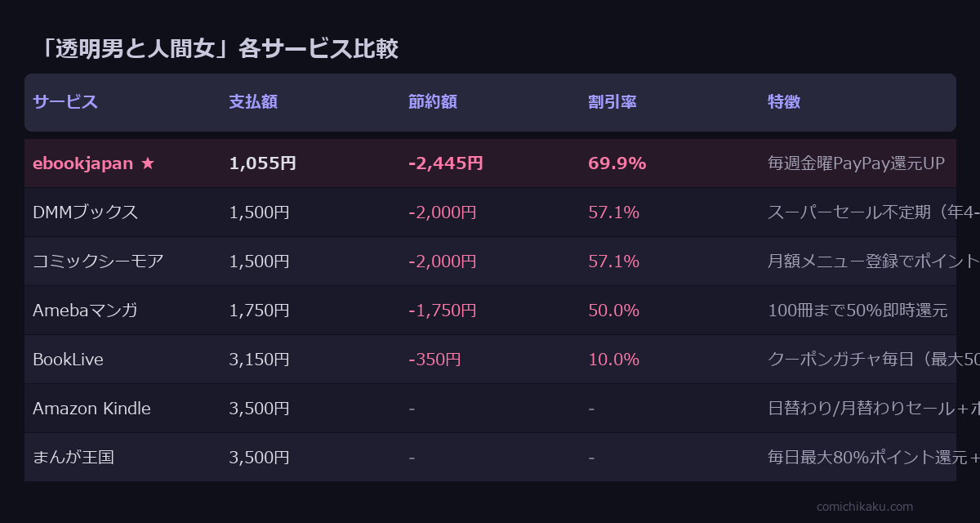Click the 特徴 column header
The width and height of the screenshot is (980, 523).
click(784, 102)
